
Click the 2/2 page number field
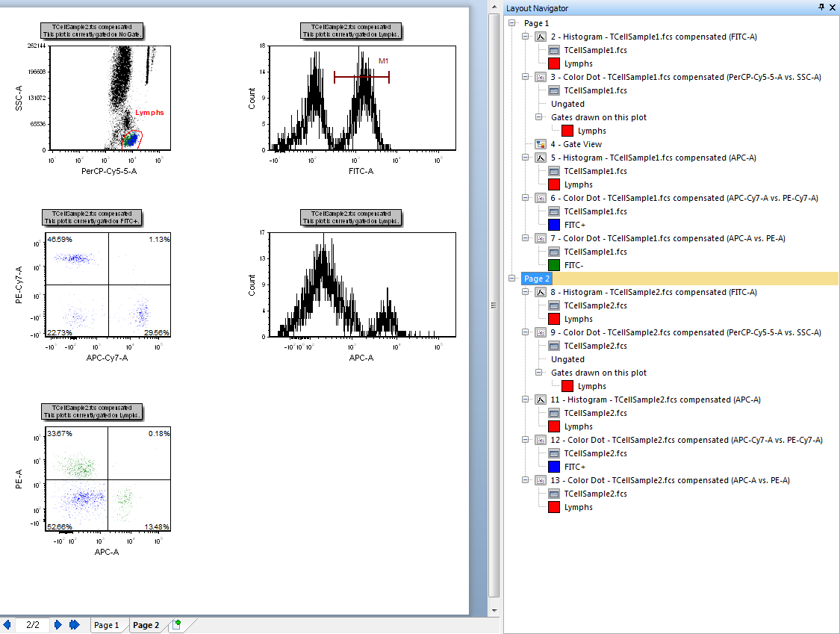pyautogui.click(x=33, y=624)
